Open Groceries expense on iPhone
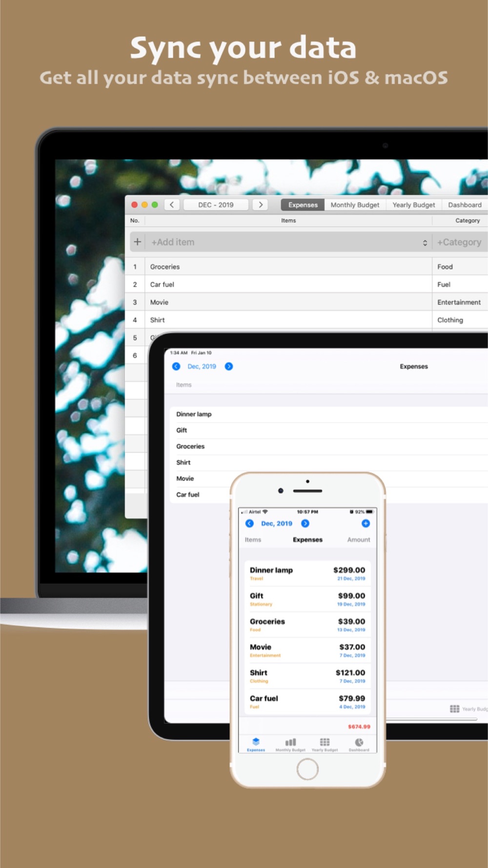Viewport: 488px width, 868px height. (307, 625)
